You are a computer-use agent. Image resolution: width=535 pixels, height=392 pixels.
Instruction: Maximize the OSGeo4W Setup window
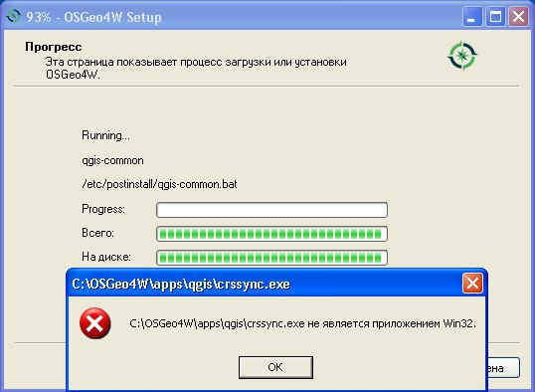point(495,16)
